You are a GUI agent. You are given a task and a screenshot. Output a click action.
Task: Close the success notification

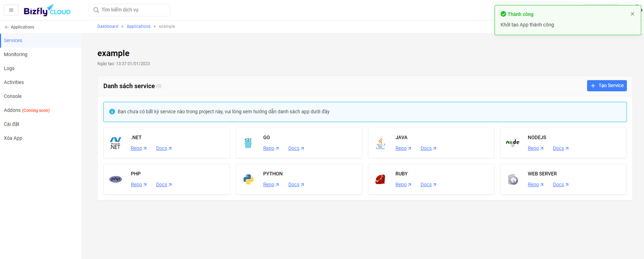click(632, 14)
